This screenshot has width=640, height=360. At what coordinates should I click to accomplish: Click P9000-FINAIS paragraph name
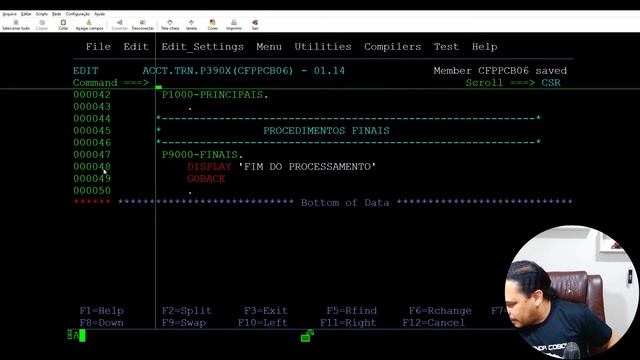(200, 155)
